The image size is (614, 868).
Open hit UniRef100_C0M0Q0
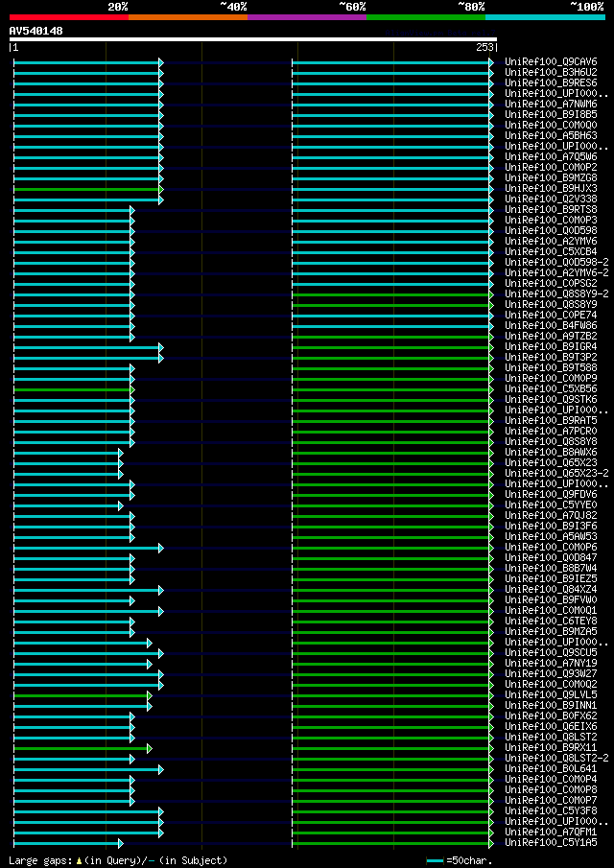tap(551, 125)
